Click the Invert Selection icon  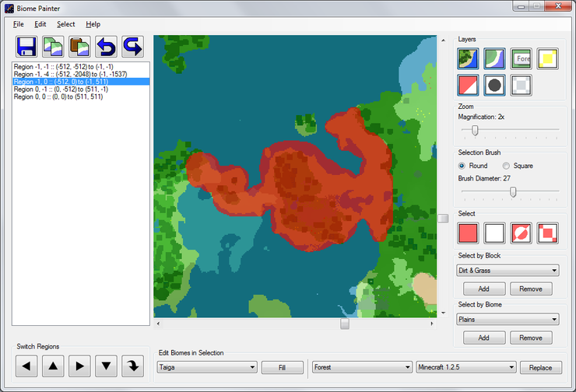point(521,233)
